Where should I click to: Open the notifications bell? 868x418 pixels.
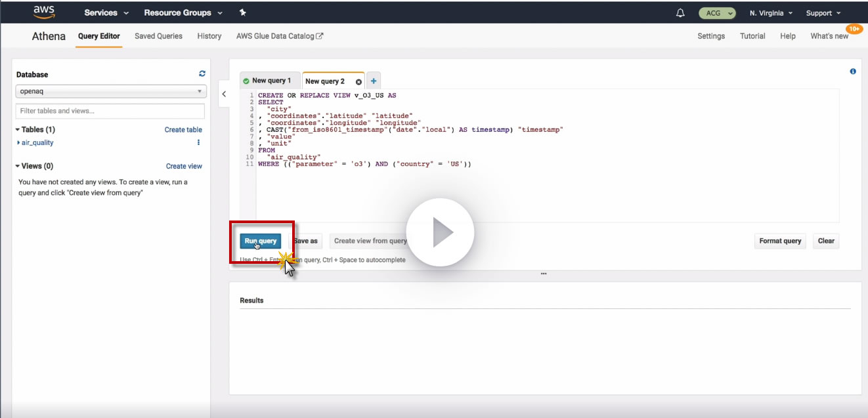(x=680, y=13)
